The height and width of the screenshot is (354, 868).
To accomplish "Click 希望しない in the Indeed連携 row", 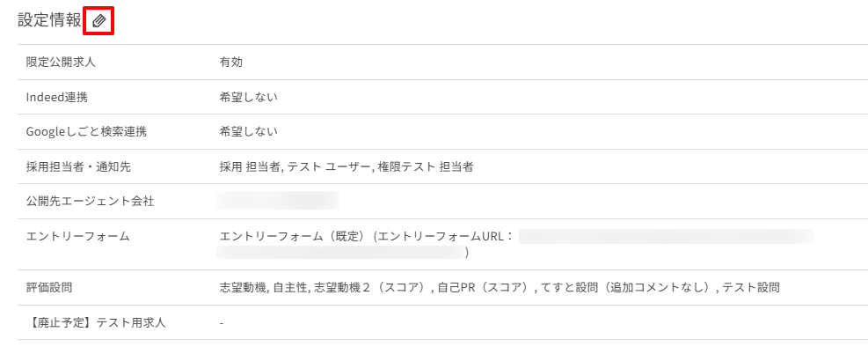I will point(248,97).
